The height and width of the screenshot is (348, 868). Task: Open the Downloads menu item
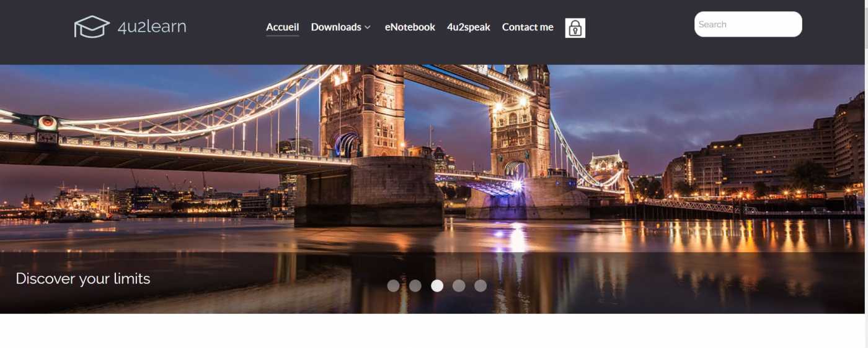click(x=336, y=27)
